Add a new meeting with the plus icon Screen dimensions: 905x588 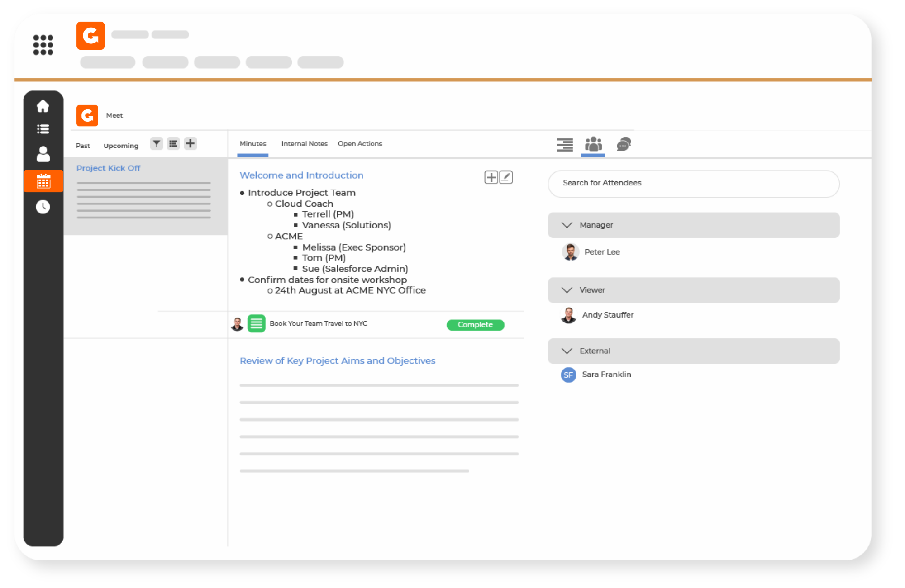191,144
